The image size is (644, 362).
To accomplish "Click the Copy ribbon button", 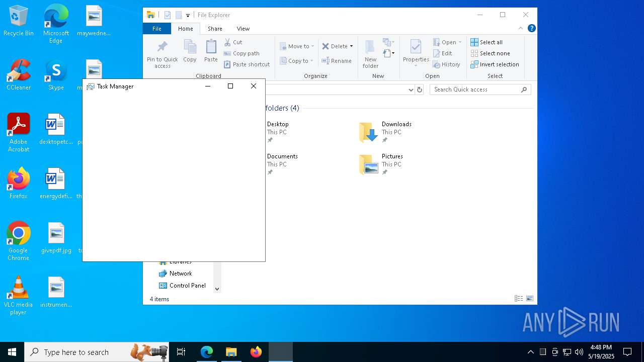I will [190, 51].
